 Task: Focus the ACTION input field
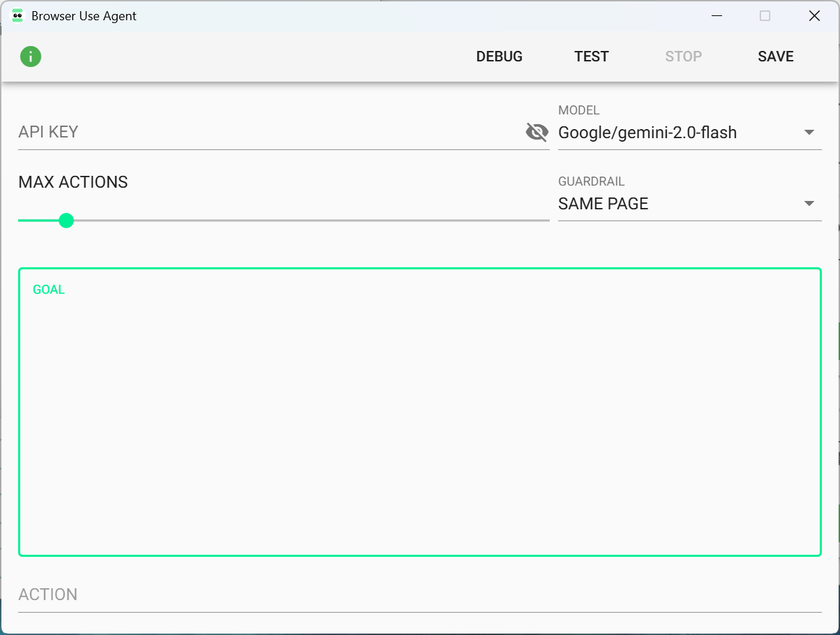[419, 595]
